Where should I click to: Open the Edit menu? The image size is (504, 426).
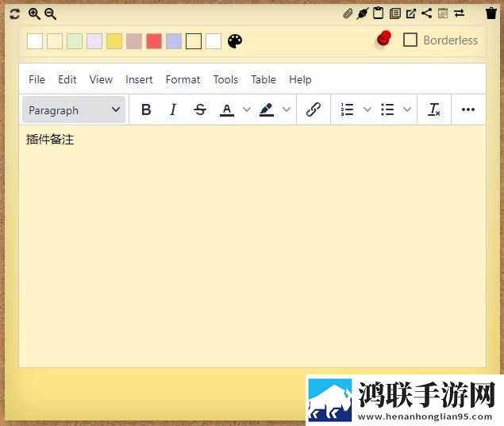67,79
